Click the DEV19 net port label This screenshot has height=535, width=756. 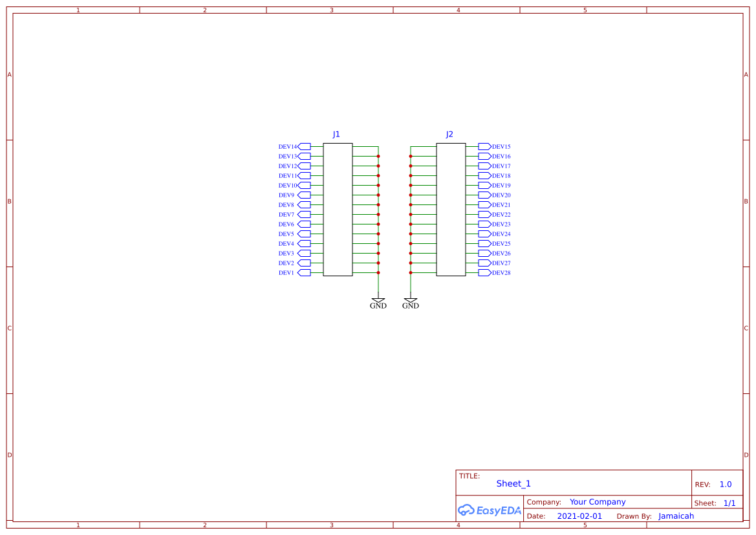501,185
